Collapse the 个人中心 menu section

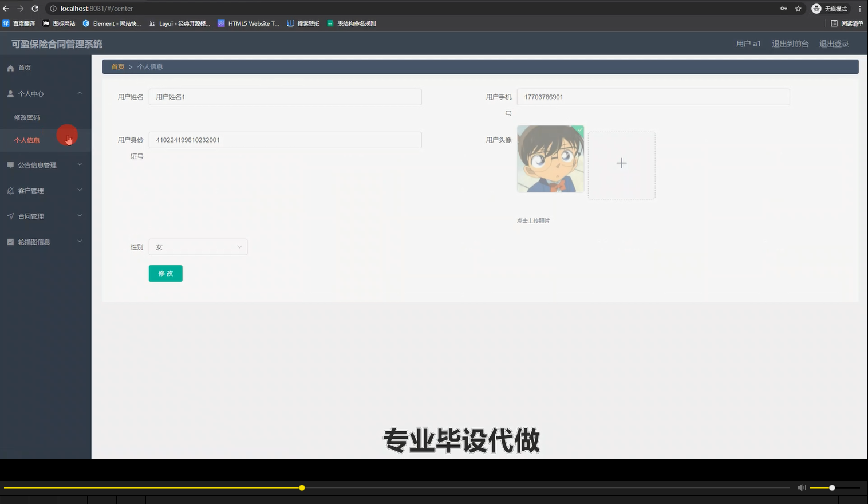coord(80,93)
